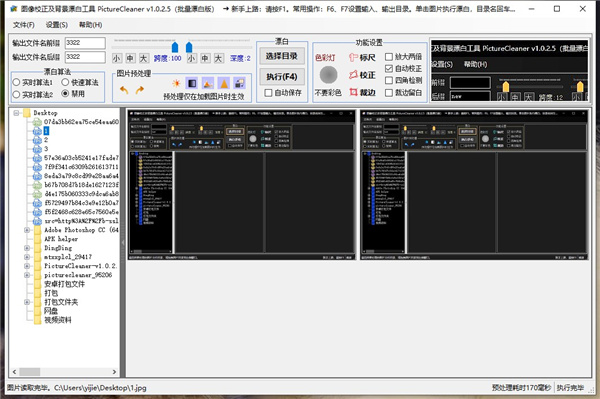Screen dimensions: 600x399
Task: Select the brightness sun preprocessing icon
Action: point(176,83)
